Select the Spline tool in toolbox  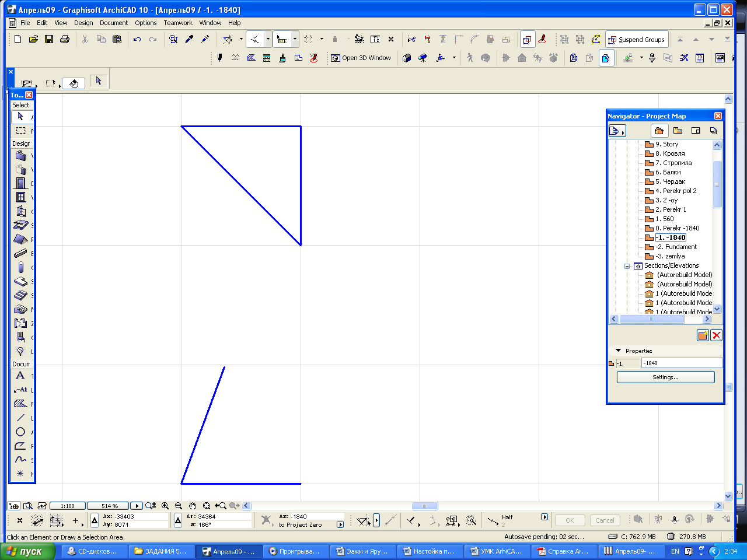click(20, 460)
